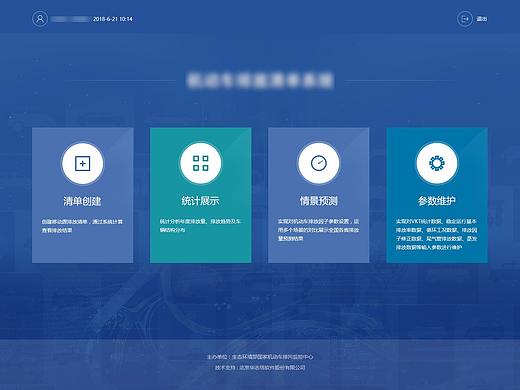520x390 pixels.
Task: Click the logout icon at top right
Action: click(x=465, y=19)
